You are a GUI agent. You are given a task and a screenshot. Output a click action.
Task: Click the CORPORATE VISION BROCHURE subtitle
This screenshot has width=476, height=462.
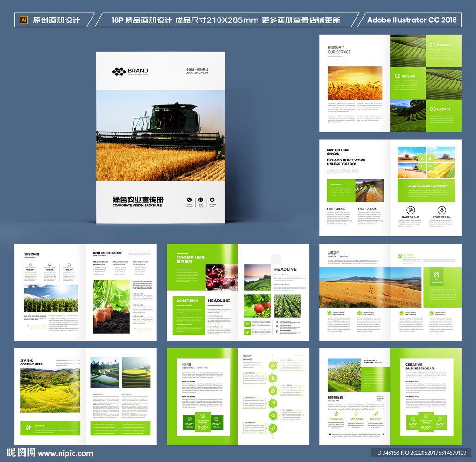tap(137, 205)
